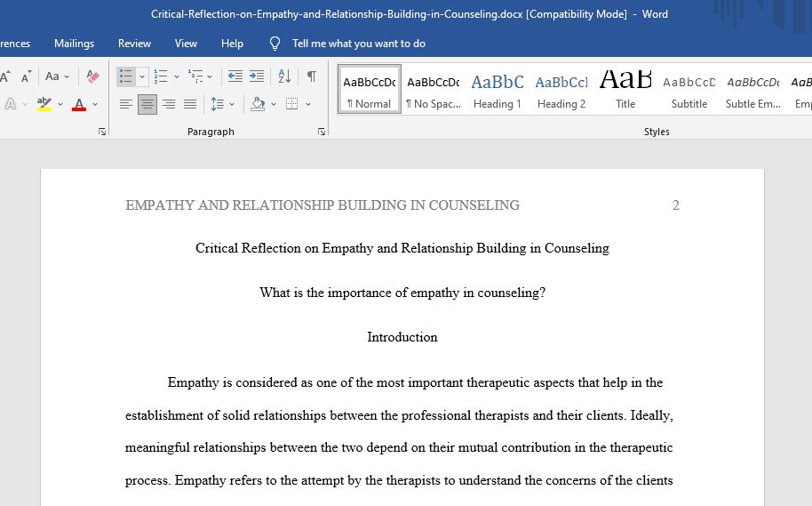Apply red font color
This screenshot has height=506, width=812.
[79, 104]
